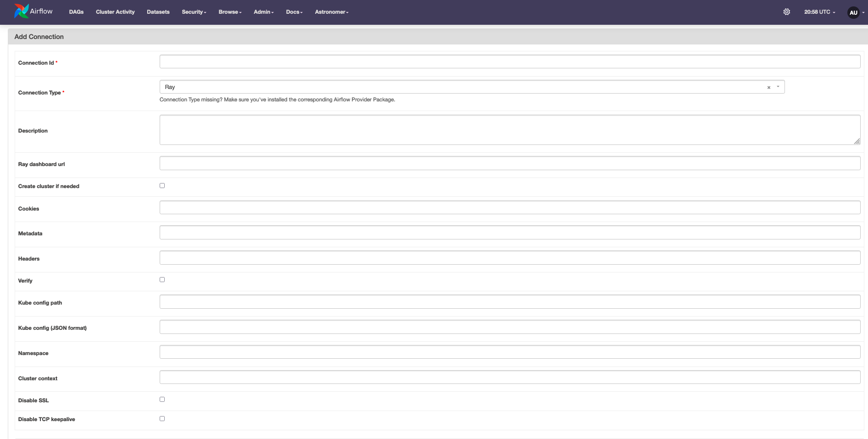868x439 pixels.
Task: Open Cluster Activity page
Action: pos(115,12)
